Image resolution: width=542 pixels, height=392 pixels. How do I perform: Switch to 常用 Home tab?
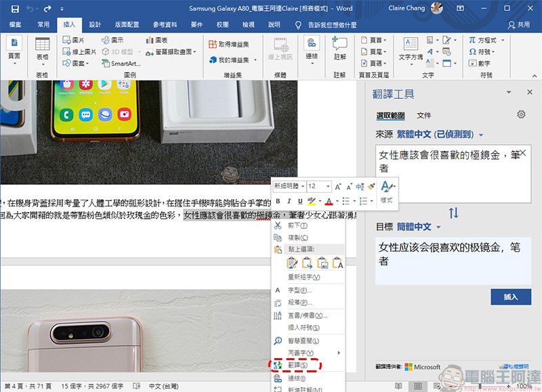point(43,24)
